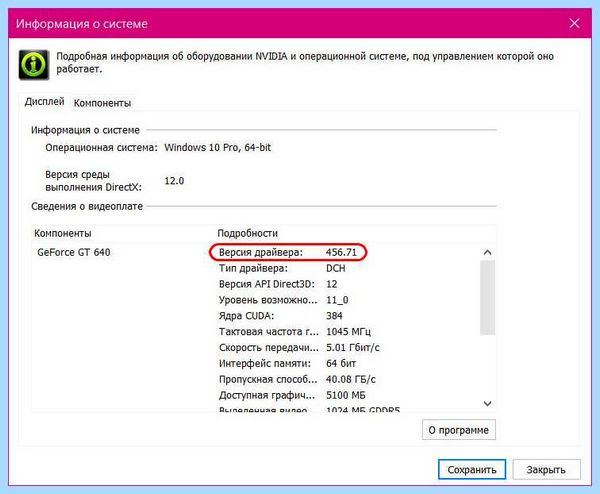Open the О программе dialog
Screen dimensions: 600x494
[458, 430]
